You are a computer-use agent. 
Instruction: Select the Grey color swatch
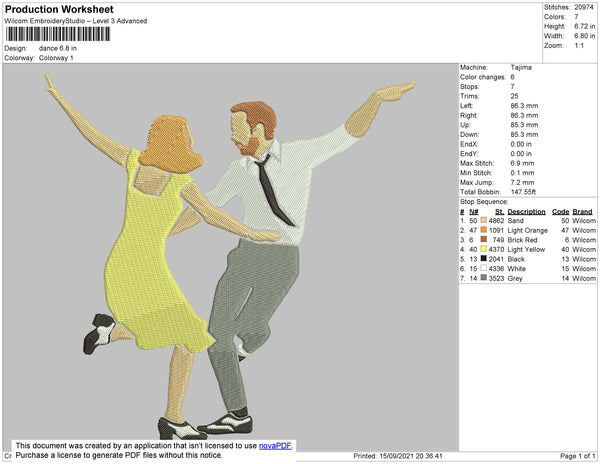[x=484, y=278]
